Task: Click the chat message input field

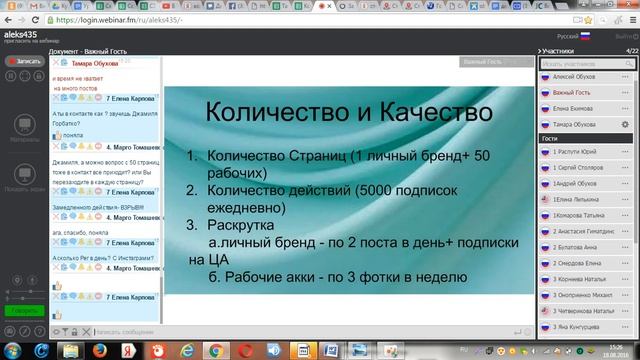Action: tap(302, 332)
